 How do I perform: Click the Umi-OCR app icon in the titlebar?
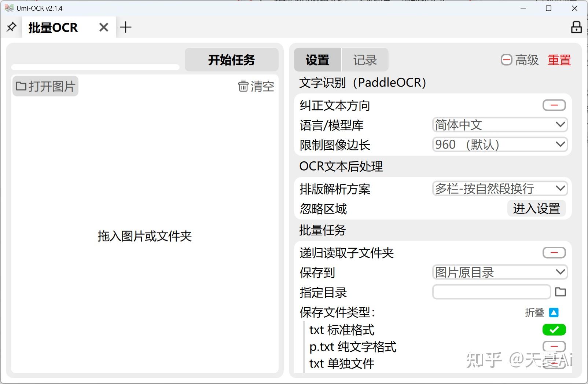8,7
